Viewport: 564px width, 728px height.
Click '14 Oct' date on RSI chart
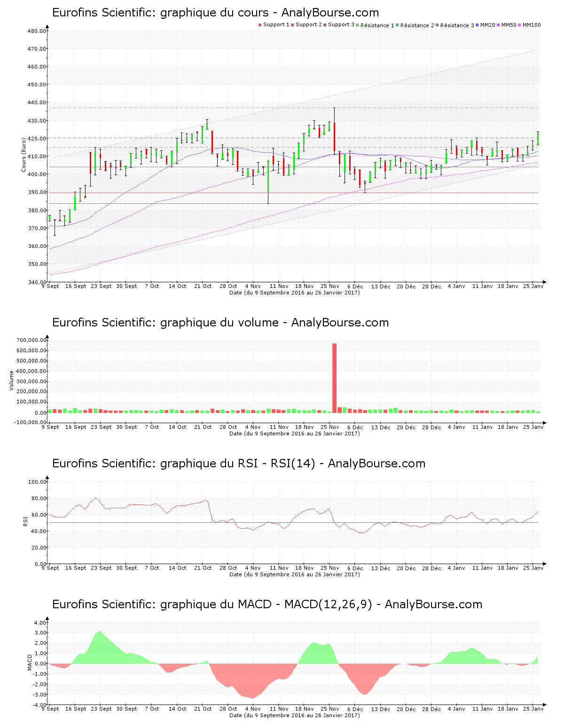pyautogui.click(x=178, y=568)
